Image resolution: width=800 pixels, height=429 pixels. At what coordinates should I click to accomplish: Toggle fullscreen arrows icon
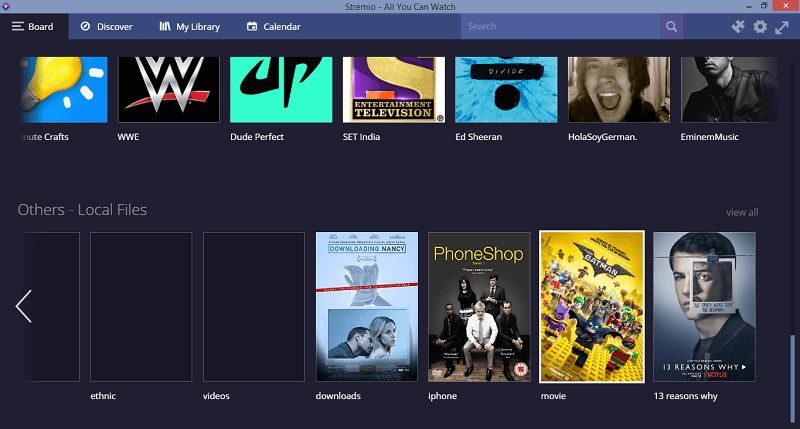pos(782,27)
